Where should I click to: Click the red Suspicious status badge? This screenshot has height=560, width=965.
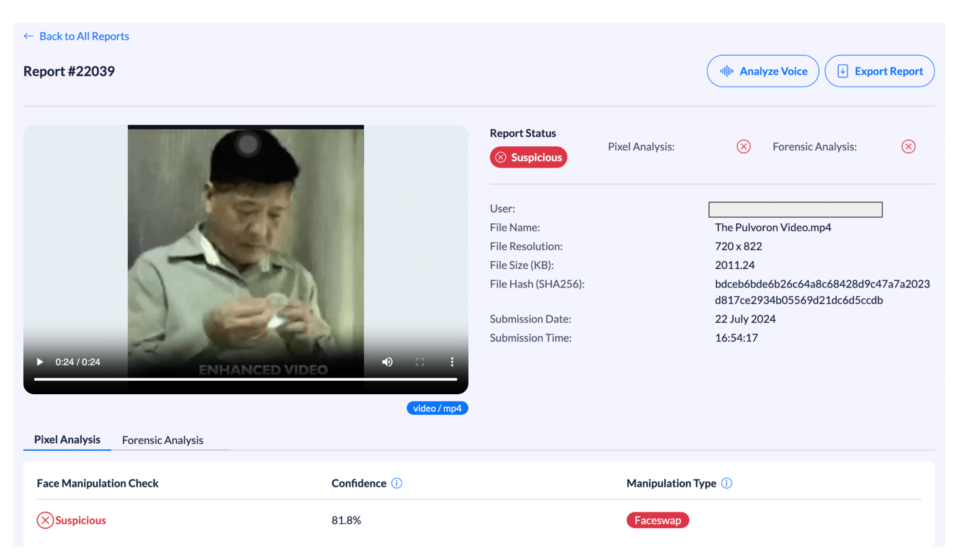coord(528,157)
